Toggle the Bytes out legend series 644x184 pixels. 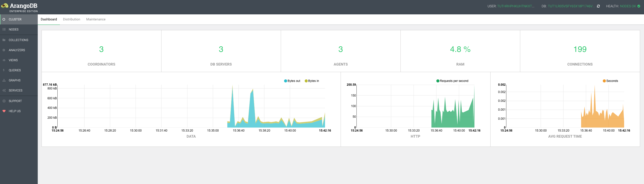[292, 81]
